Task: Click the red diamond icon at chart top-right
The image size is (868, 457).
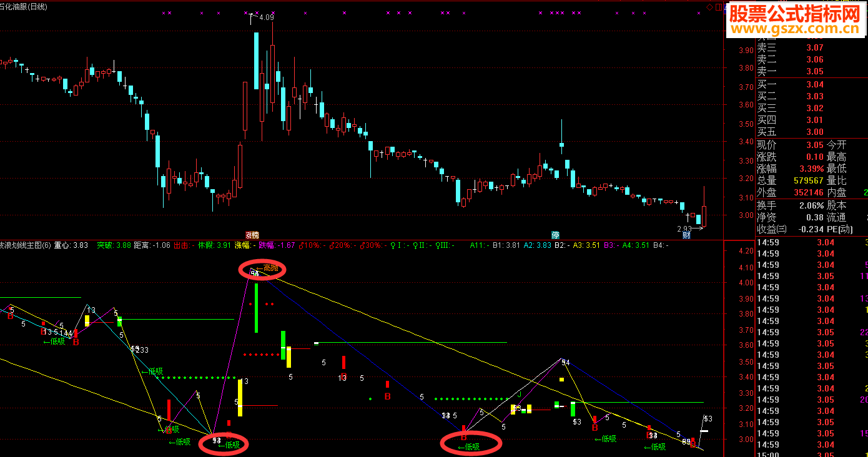Action: coord(710,7)
